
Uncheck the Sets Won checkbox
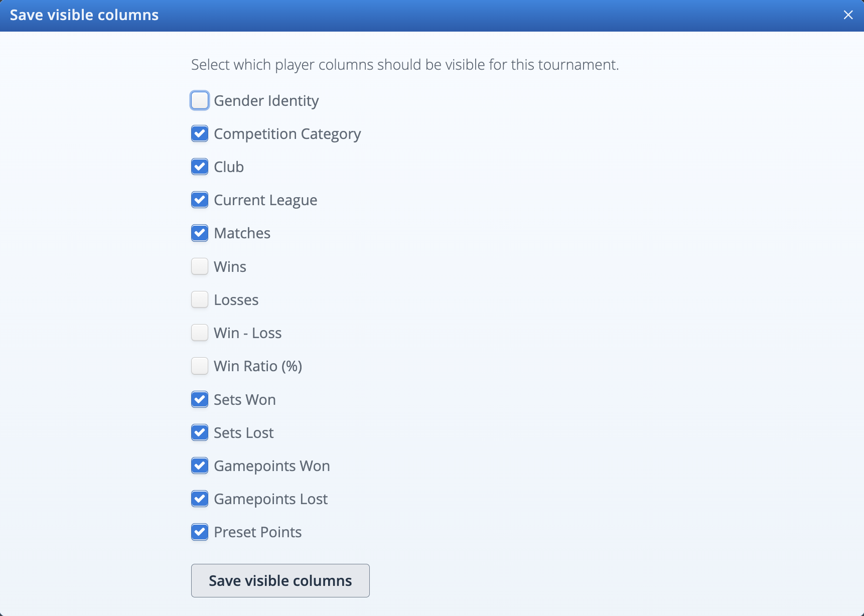point(200,399)
